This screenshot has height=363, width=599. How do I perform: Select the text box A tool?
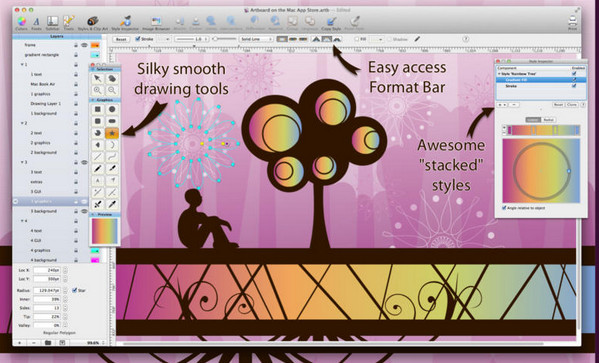click(x=98, y=180)
